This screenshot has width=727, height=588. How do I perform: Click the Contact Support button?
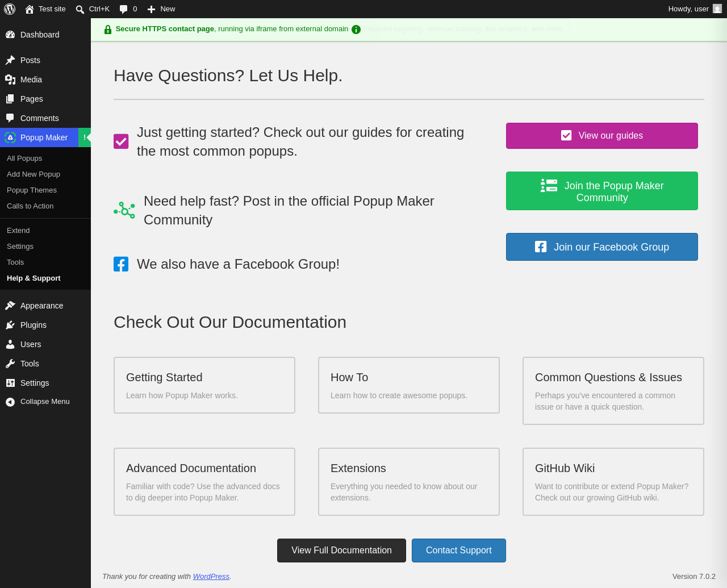point(459,551)
